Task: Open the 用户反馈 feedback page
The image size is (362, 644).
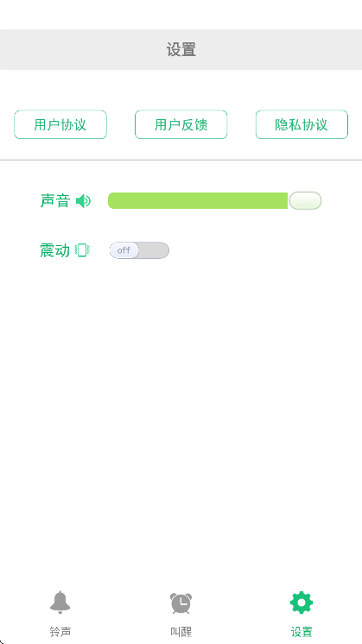Action: (x=181, y=124)
